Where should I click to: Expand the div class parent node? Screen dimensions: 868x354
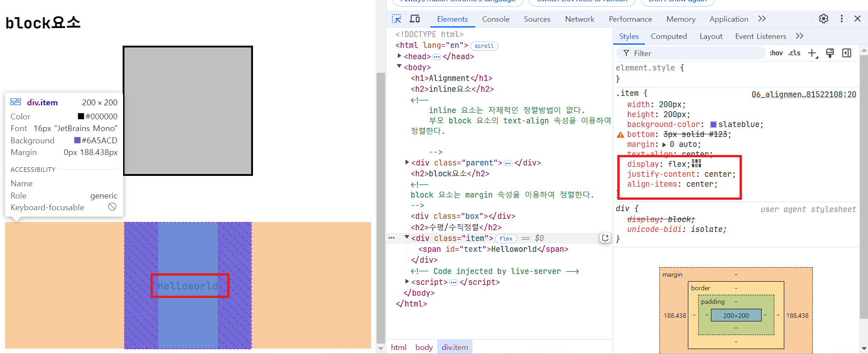point(407,162)
